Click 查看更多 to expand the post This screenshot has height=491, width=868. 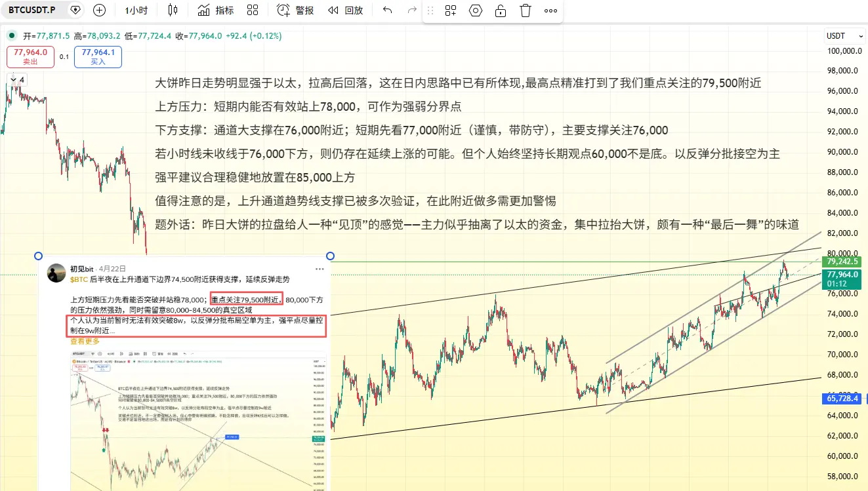85,342
